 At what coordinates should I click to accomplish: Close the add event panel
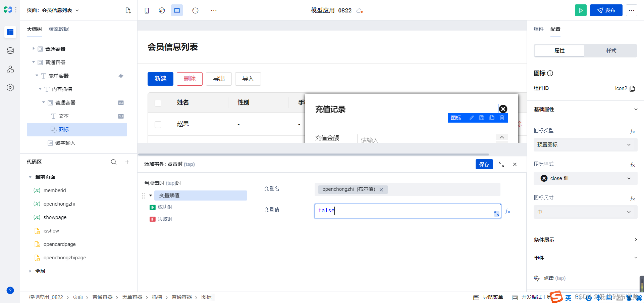(x=515, y=164)
